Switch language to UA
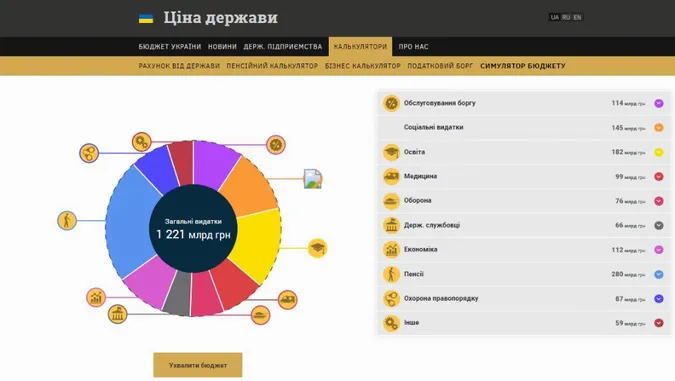Image resolution: width=675 pixels, height=381 pixels. [554, 17]
